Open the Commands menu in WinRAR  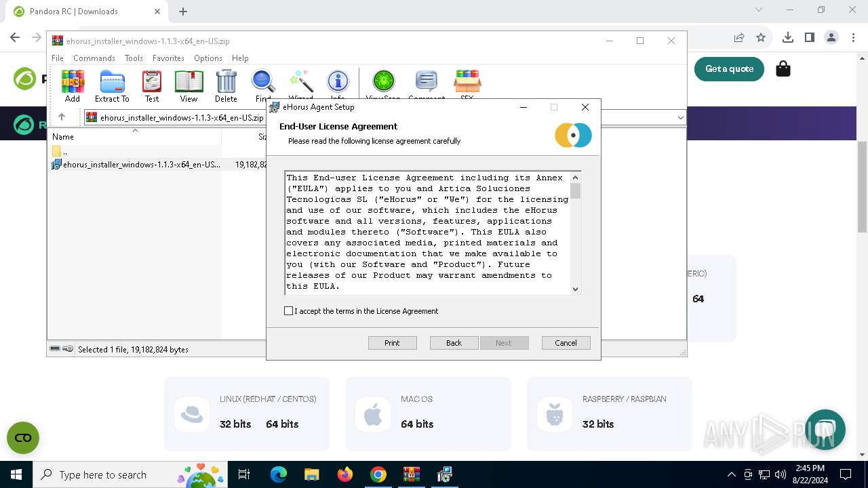coord(94,58)
